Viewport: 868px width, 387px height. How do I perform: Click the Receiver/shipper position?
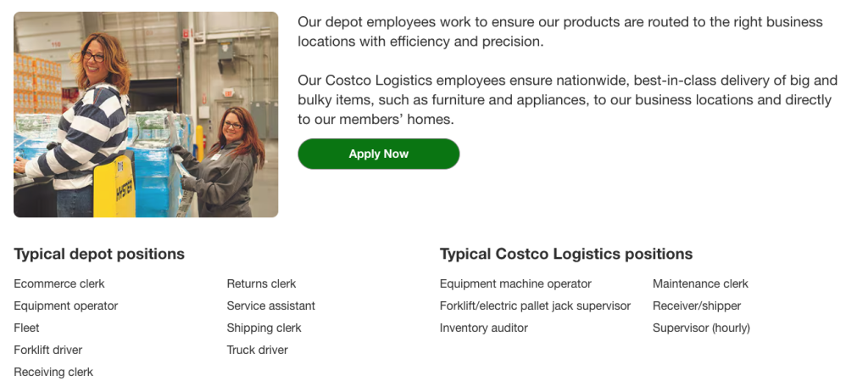click(x=697, y=306)
